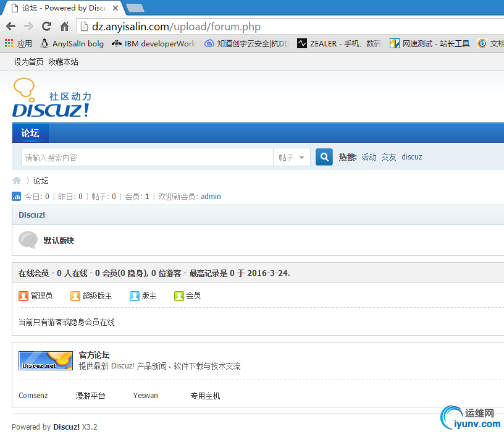Click 设为首页 link

pos(28,62)
